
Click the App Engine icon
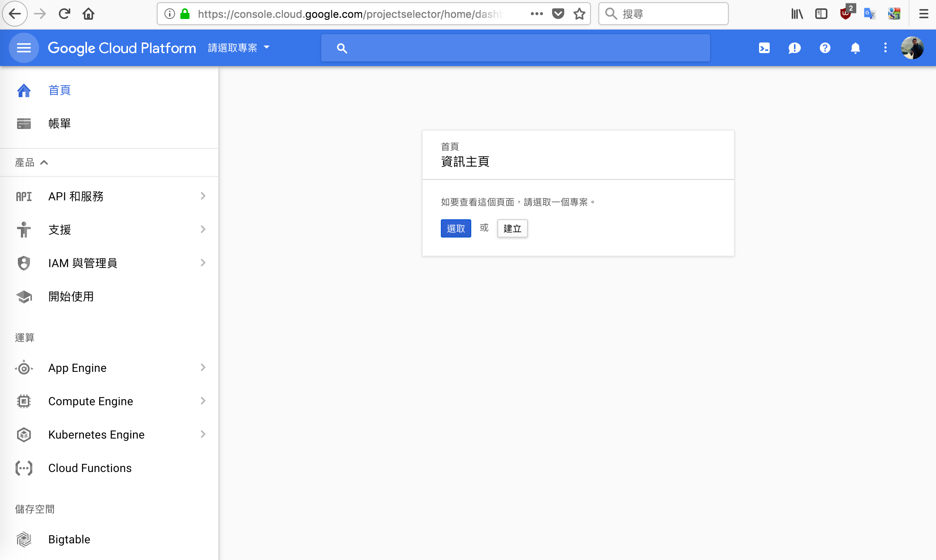click(x=24, y=368)
